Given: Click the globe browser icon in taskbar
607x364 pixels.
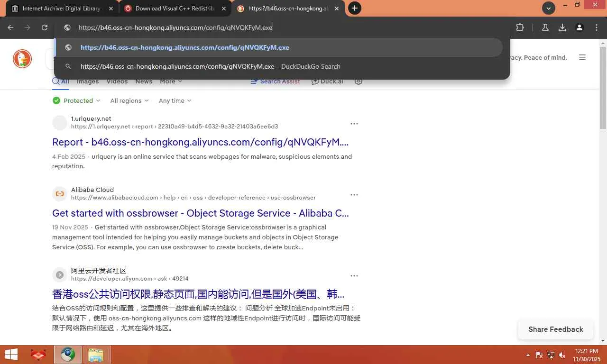Looking at the screenshot, I should pos(67,355).
